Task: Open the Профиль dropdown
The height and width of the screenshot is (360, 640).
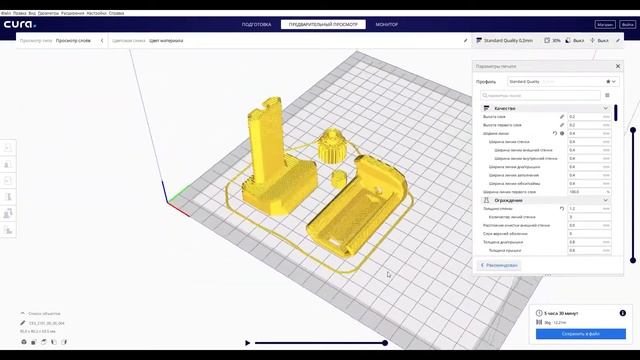Action: [563, 82]
